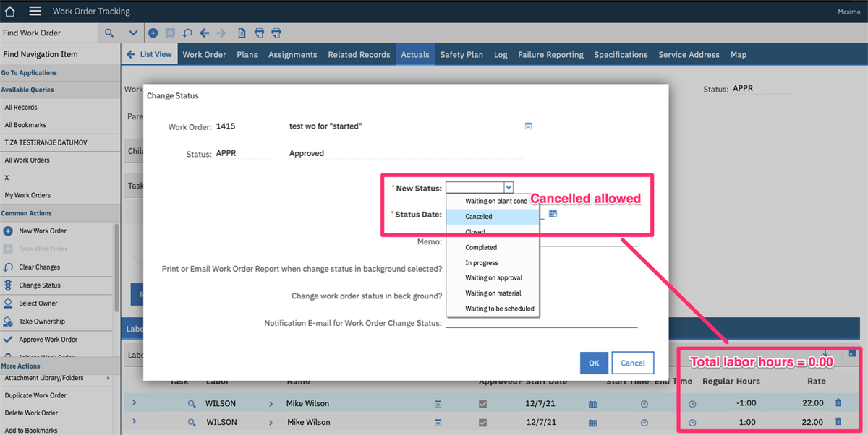Expand Attachment Library/Folders submenu arrow
868x435 pixels.
coord(109,378)
